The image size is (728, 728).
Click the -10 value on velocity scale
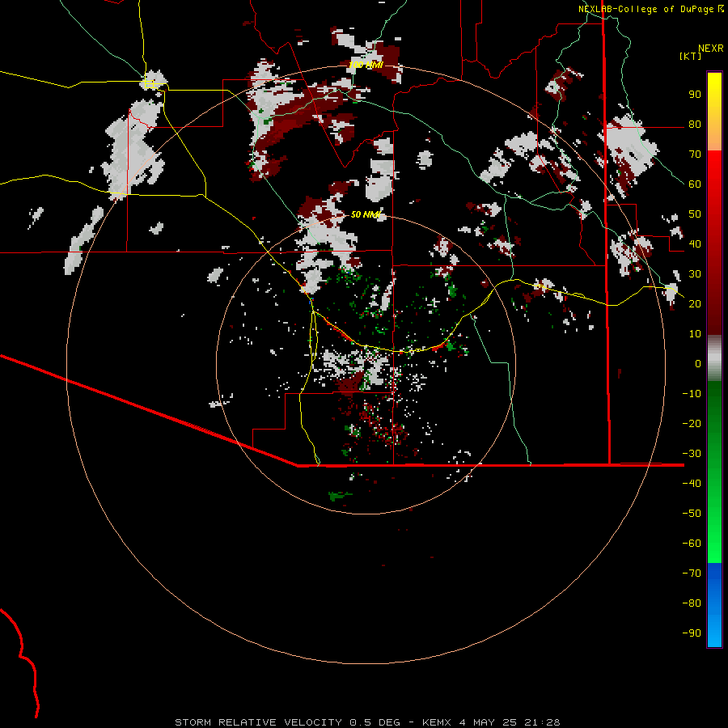click(692, 394)
